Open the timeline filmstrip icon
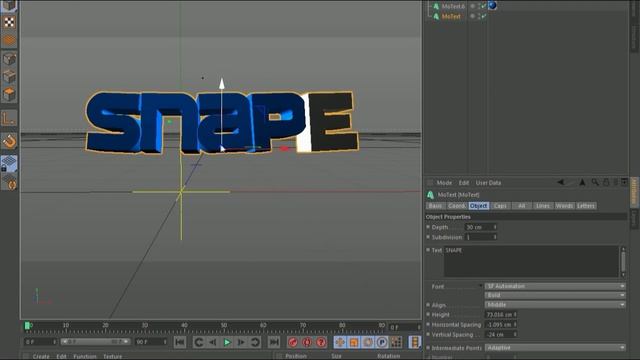Viewport: 640px width, 360px height. coord(415,342)
